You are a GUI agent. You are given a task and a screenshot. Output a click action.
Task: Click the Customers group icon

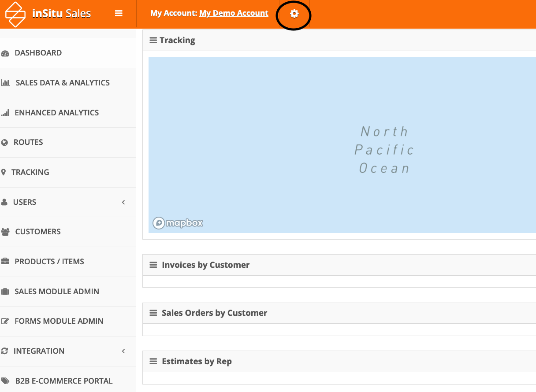click(6, 232)
